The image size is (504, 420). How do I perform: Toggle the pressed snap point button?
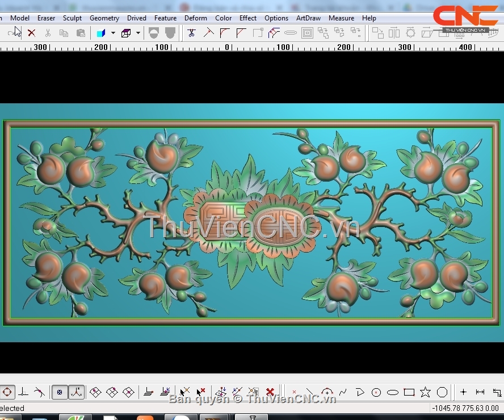(60, 392)
